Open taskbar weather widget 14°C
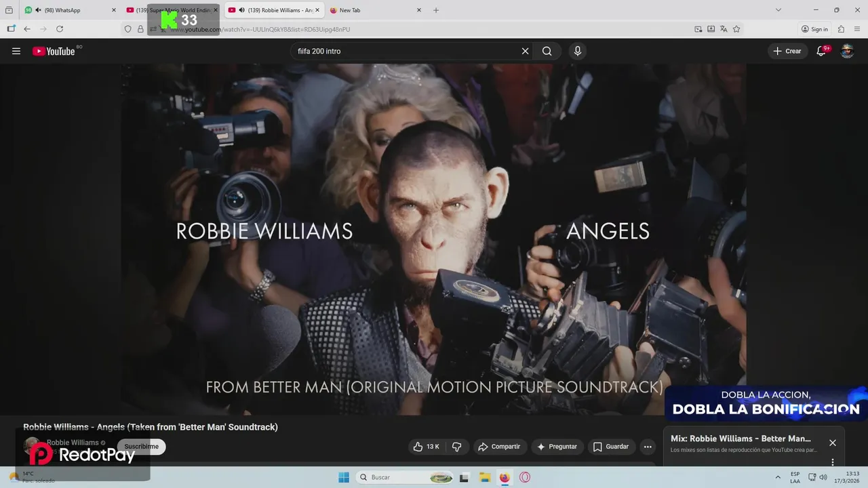The width and height of the screenshot is (868, 488). (31, 477)
